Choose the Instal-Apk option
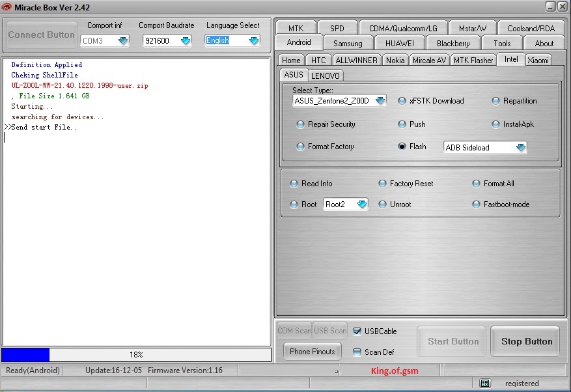Image resolution: width=571 pixels, height=392 pixels. click(495, 124)
